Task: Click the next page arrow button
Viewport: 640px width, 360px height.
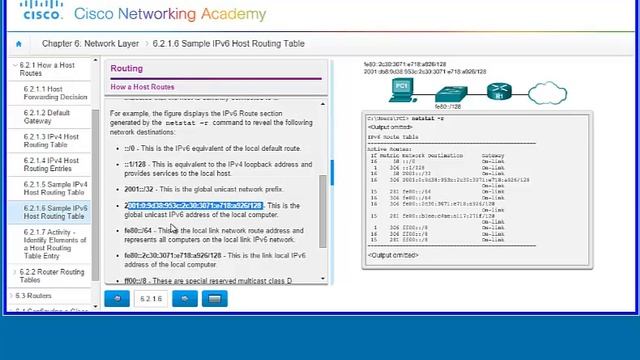Action: tap(185, 299)
